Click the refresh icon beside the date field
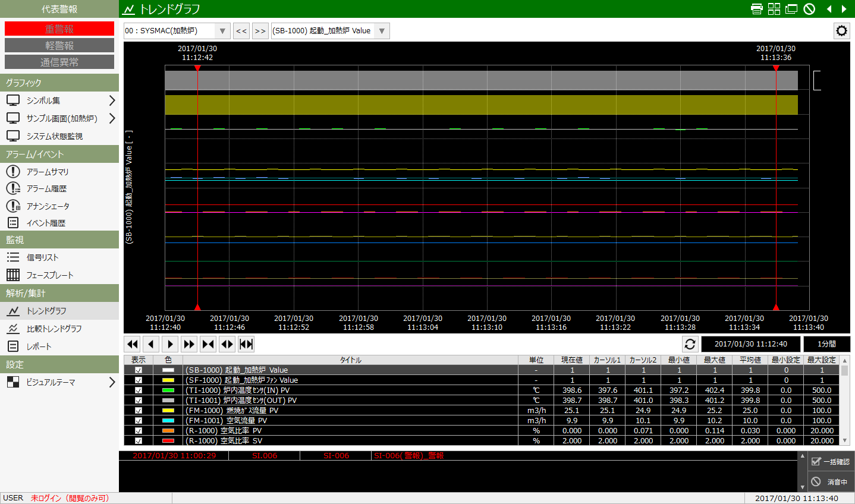The width and height of the screenshot is (855, 504). pos(690,344)
